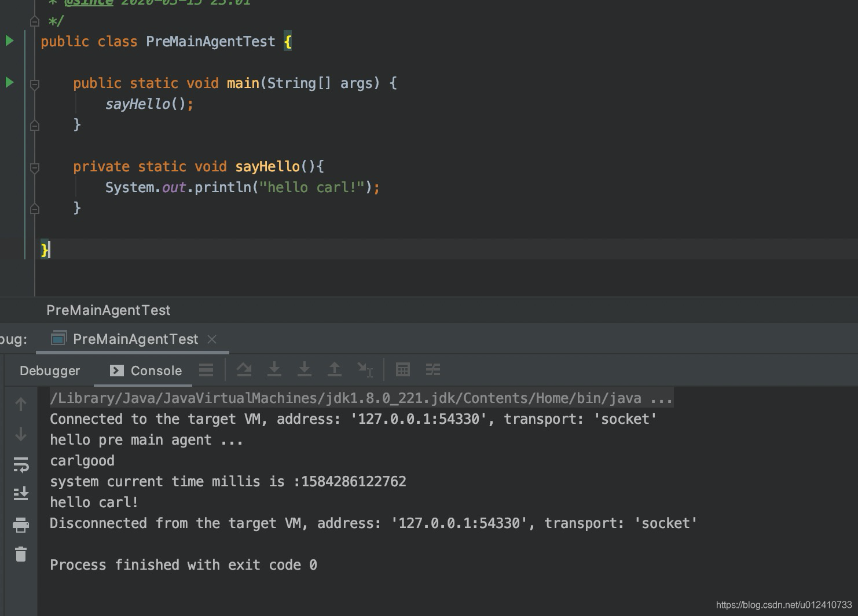The image size is (858, 616).
Task: Click 'Process finished with exit code 0'
Action: [184, 565]
